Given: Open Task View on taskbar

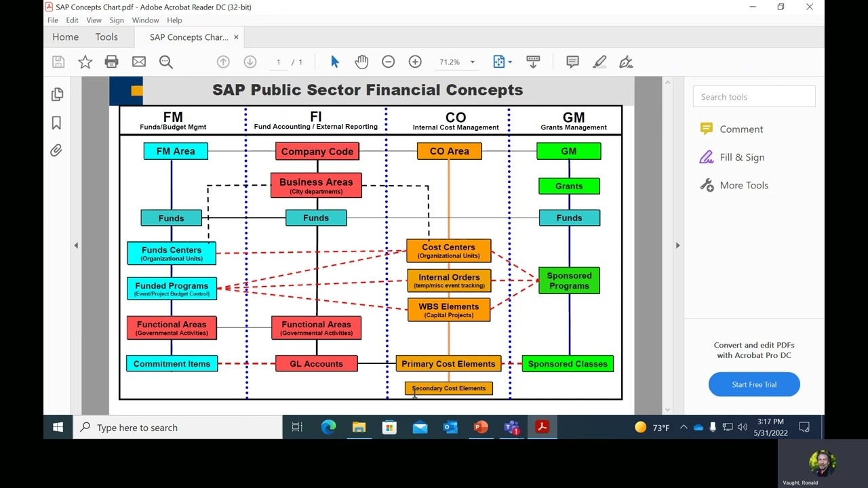Looking at the screenshot, I should [297, 427].
